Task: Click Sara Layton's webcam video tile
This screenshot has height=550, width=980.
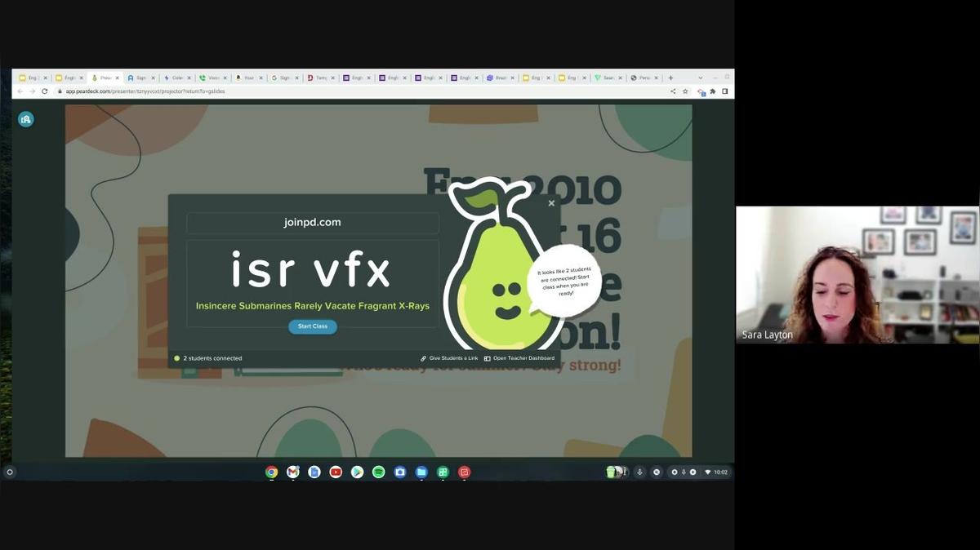Action: click(x=857, y=274)
